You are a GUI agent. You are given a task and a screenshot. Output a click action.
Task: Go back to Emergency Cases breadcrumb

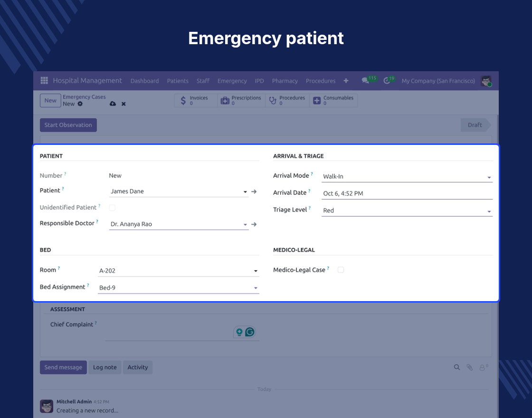point(84,97)
